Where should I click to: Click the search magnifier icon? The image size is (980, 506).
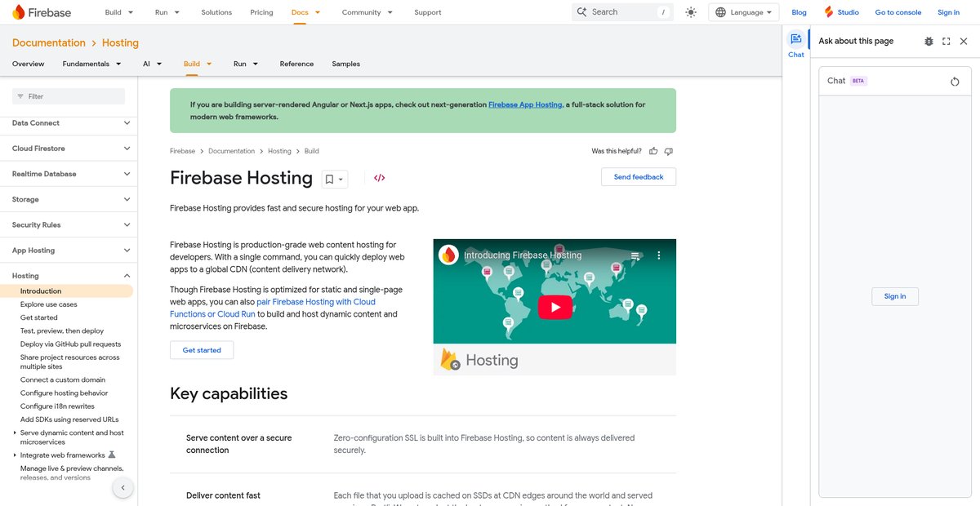[582, 12]
